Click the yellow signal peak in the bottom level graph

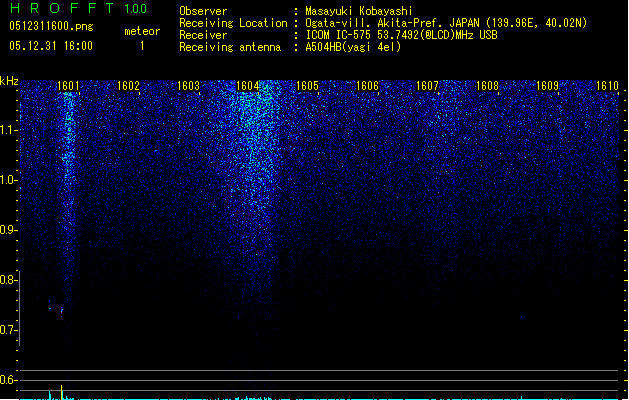pos(61,392)
